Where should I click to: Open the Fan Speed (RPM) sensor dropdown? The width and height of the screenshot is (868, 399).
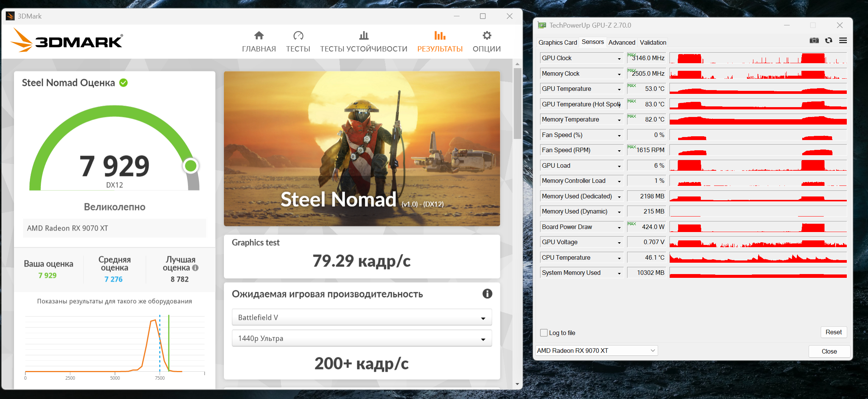click(619, 151)
